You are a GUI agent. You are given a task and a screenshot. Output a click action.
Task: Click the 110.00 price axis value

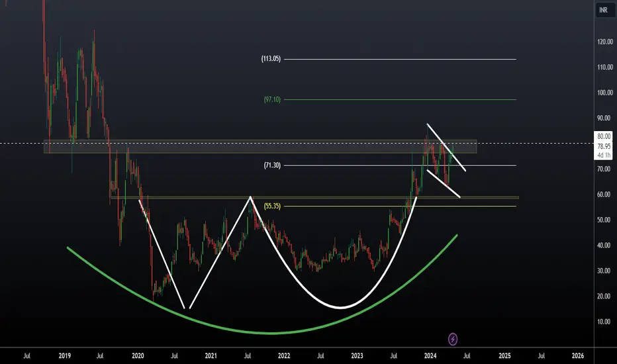coord(605,68)
